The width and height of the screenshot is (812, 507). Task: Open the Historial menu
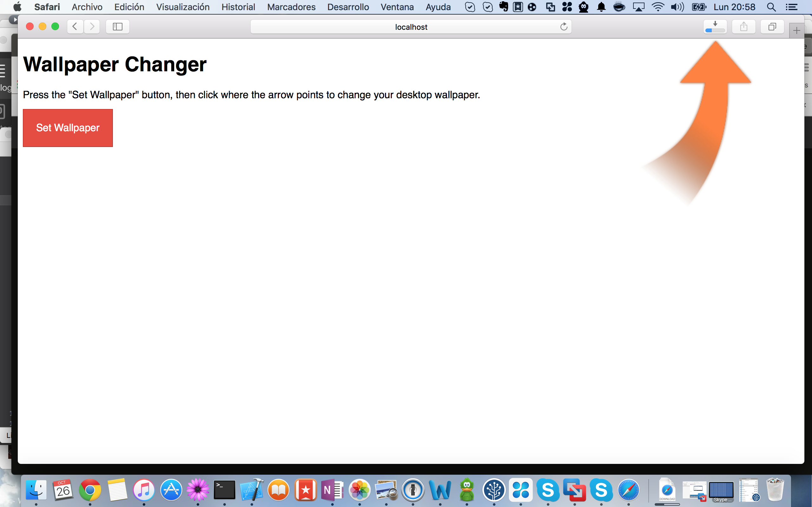point(238,7)
